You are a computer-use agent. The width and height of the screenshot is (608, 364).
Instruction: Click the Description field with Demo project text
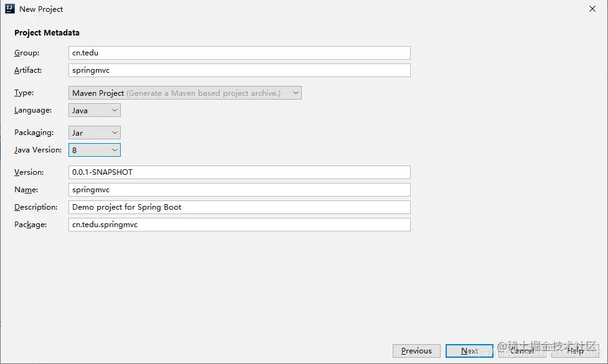click(x=239, y=207)
